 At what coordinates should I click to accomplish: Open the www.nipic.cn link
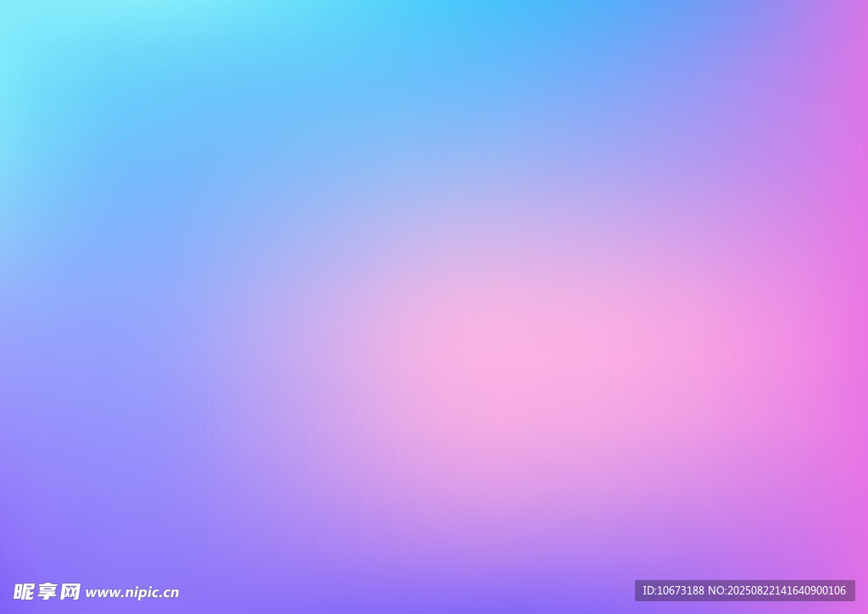coord(132,593)
